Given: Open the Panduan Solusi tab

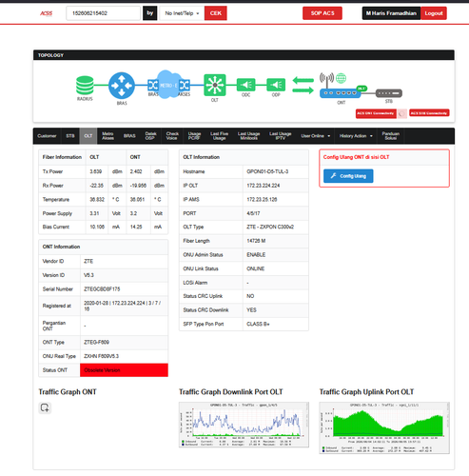Looking at the screenshot, I should [x=391, y=136].
